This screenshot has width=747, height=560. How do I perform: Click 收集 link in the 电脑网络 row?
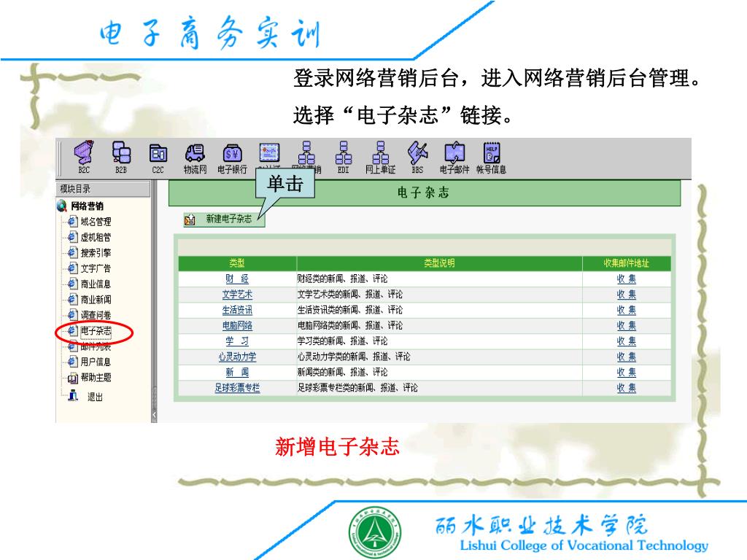point(626,325)
